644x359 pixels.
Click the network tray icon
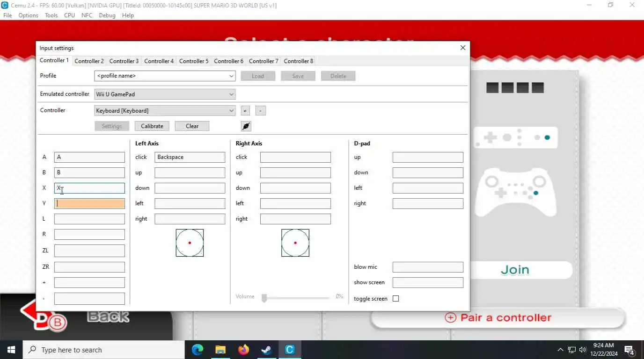pos(571,350)
